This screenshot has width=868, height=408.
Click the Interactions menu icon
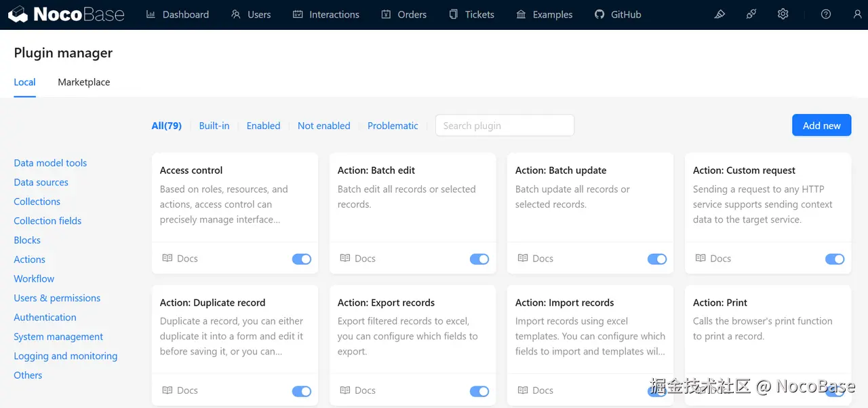coord(298,14)
